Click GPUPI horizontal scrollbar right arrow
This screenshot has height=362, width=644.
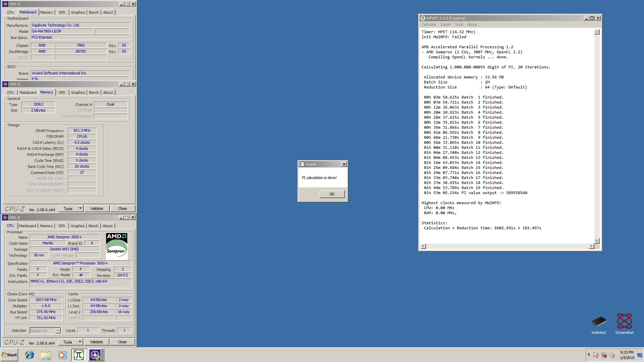[x=591, y=246]
